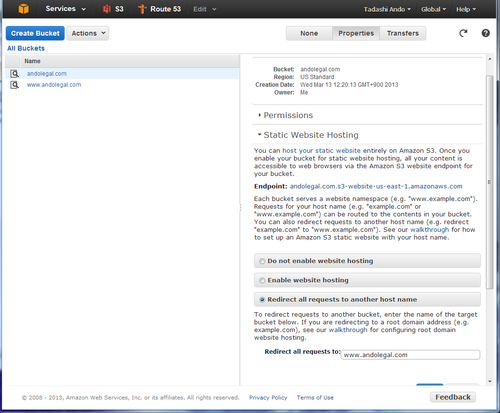This screenshot has width=500, height=413.
Task: Click the Name column header
Action: pyautogui.click(x=130, y=61)
